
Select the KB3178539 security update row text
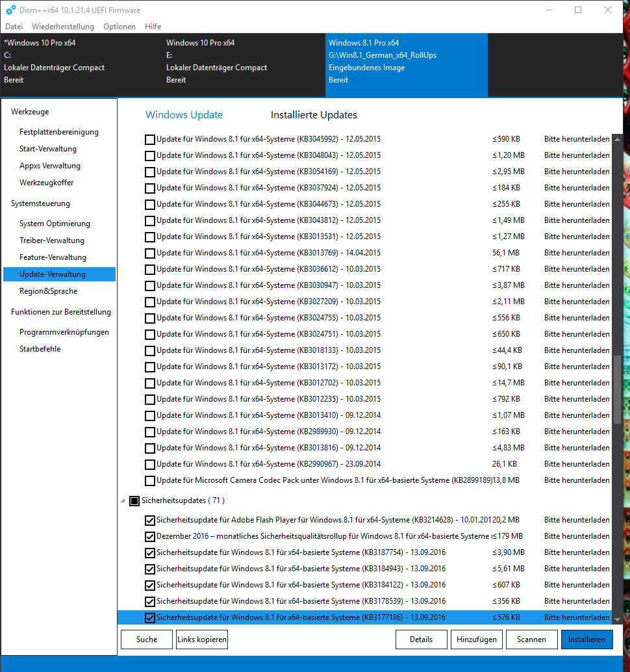pyautogui.click(x=301, y=601)
